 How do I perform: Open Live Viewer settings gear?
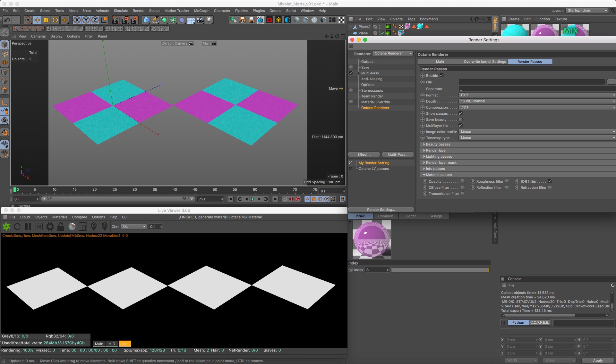pyautogui.click(x=50, y=227)
